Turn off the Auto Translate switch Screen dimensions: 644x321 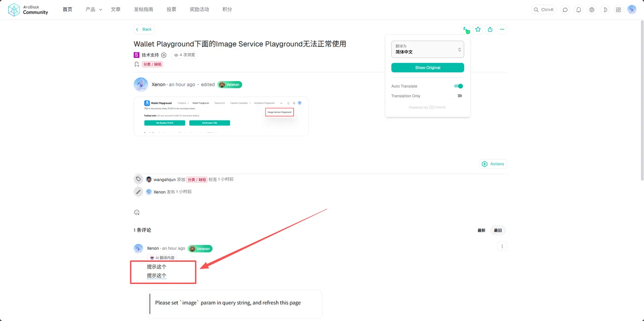click(x=458, y=86)
